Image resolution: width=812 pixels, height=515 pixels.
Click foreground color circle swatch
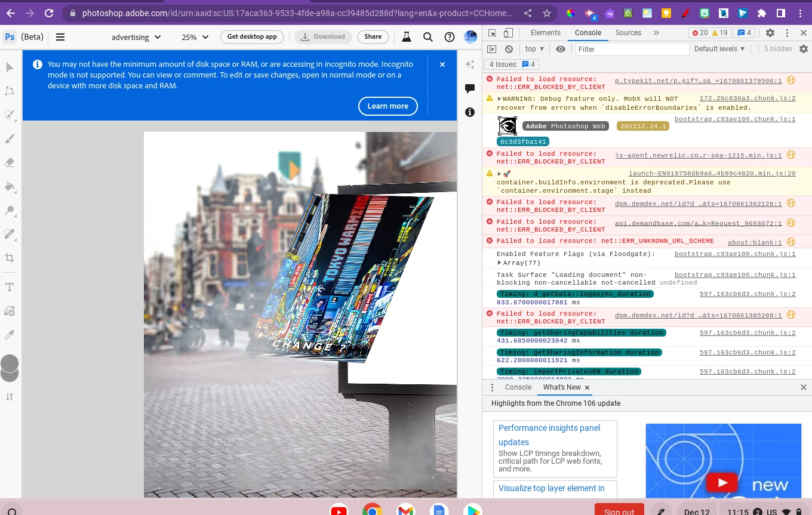tap(10, 363)
